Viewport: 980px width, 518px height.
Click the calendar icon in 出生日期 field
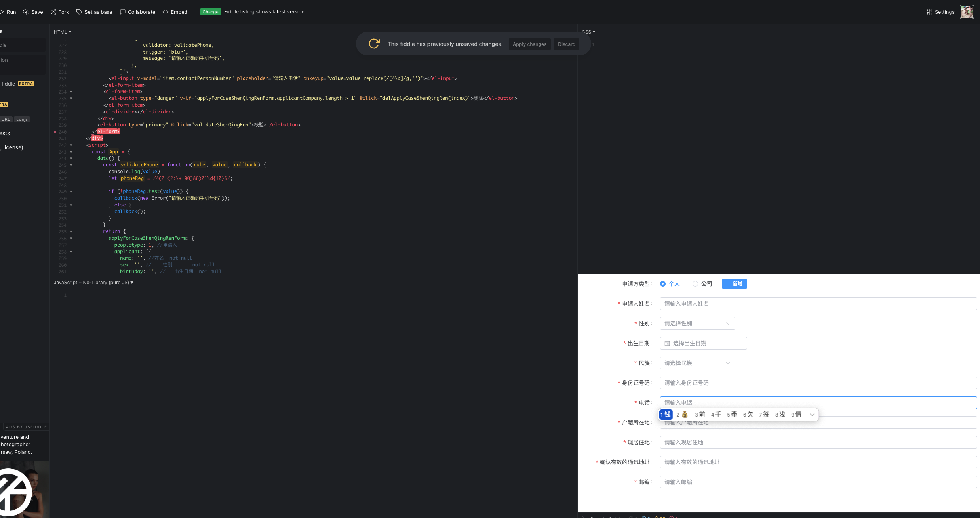(x=667, y=343)
